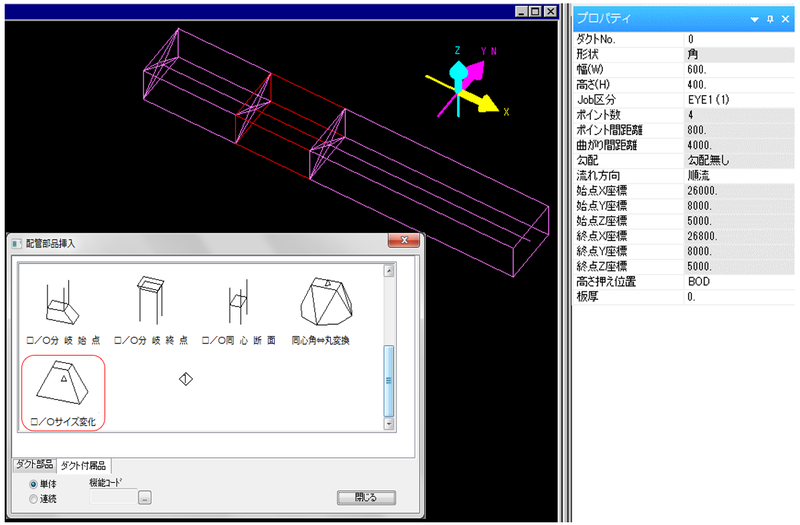
Task: Click the small diamond symbol icon in parts list
Action: 185,379
